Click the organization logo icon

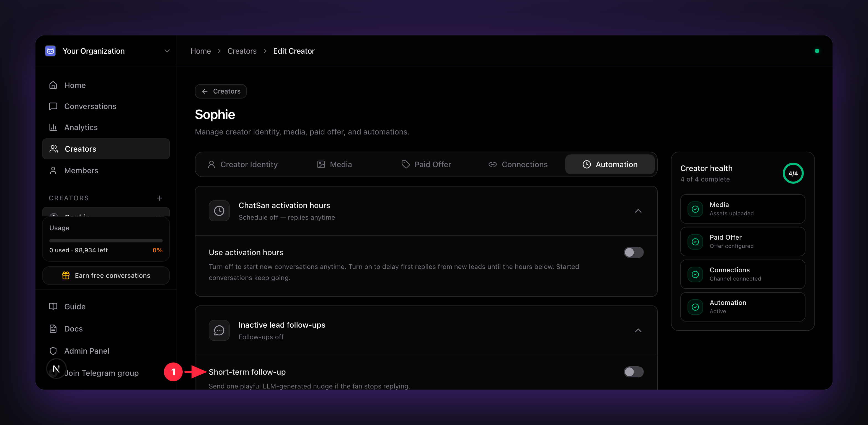click(50, 51)
